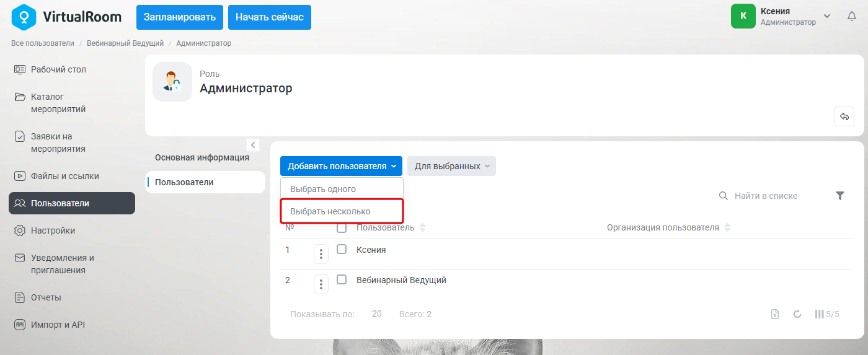Click the Всего: 2 total label
This screenshot has height=355, width=868.
click(415, 314)
